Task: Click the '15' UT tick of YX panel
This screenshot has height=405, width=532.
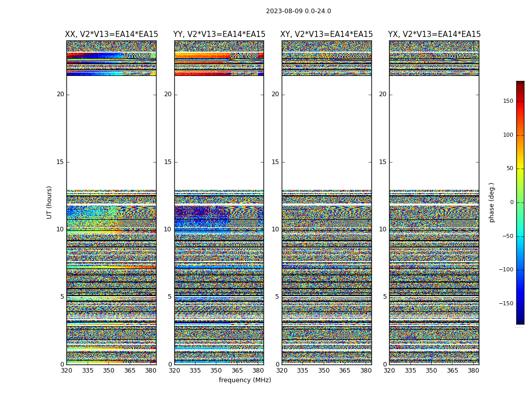Action: [383, 162]
